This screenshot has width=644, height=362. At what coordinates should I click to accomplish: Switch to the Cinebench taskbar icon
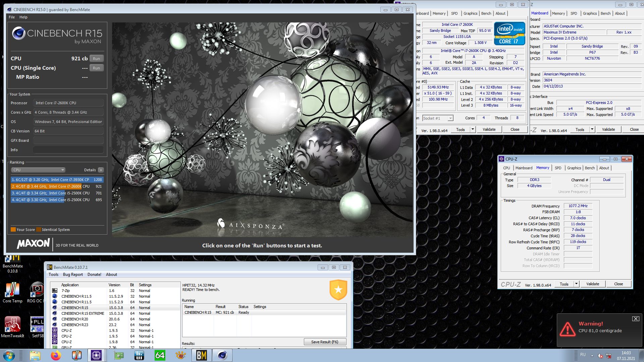tap(222, 355)
